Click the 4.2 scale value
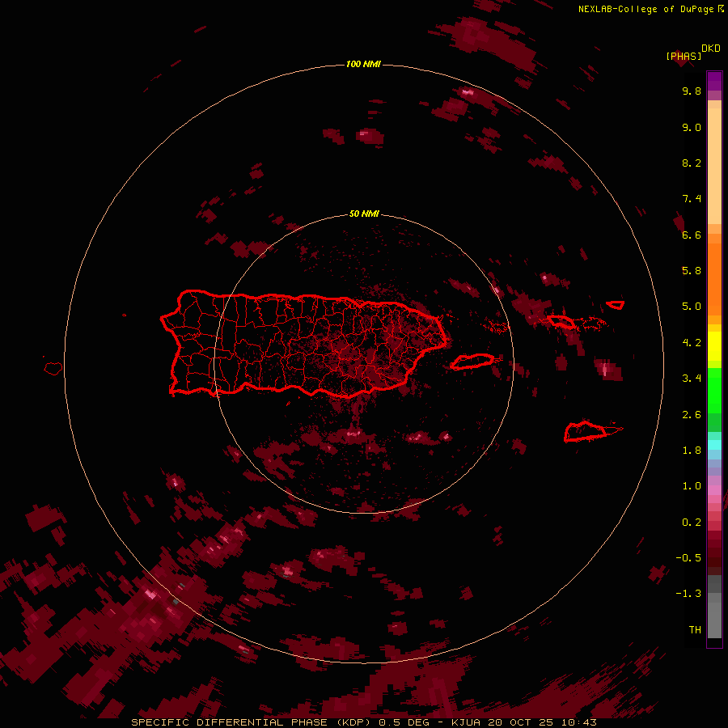The image size is (728, 728). tap(692, 343)
